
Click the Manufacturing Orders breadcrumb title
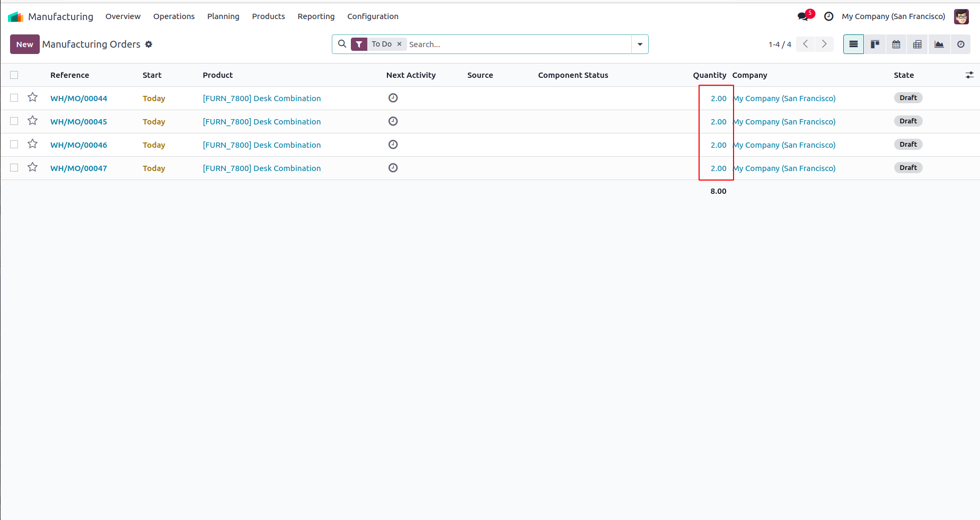tap(91, 44)
